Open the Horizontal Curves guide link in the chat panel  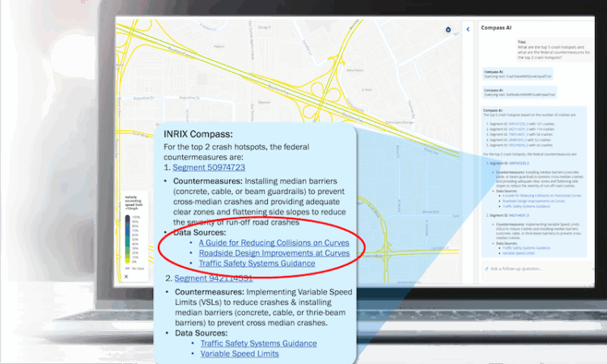[541, 196]
